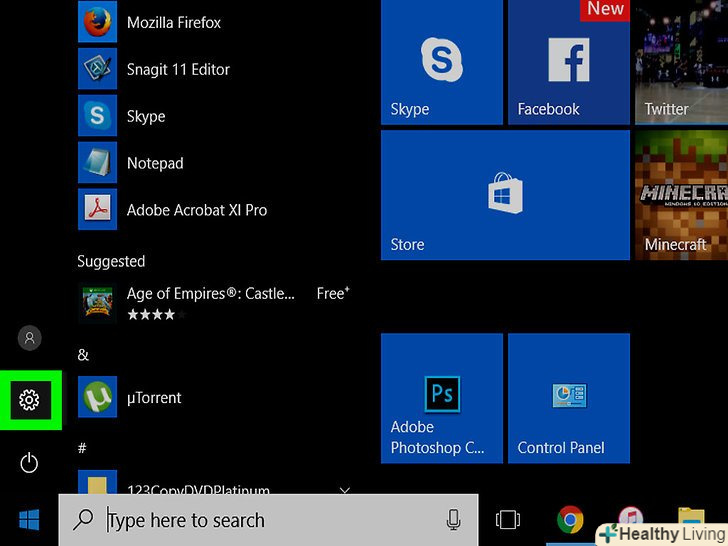
Task: Open the Control Panel tile
Action: tap(568, 398)
